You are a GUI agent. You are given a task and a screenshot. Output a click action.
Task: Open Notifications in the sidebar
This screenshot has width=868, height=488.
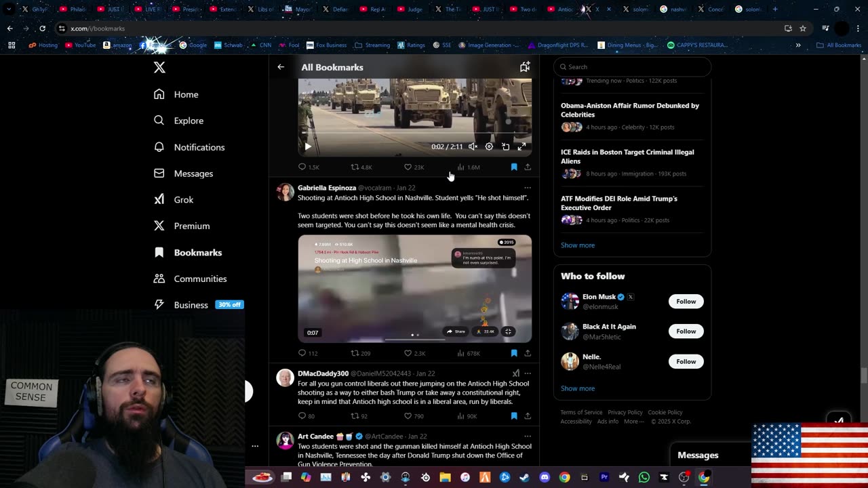tap(189, 147)
